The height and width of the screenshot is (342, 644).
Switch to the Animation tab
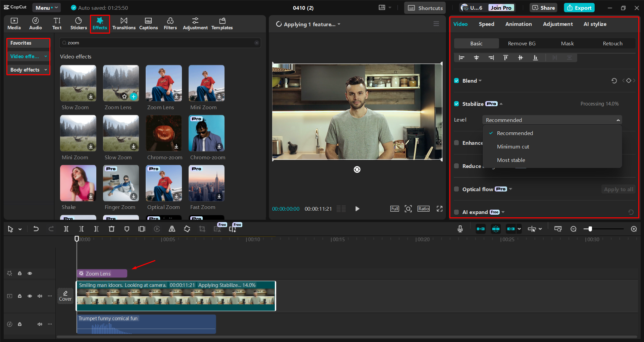pos(518,24)
